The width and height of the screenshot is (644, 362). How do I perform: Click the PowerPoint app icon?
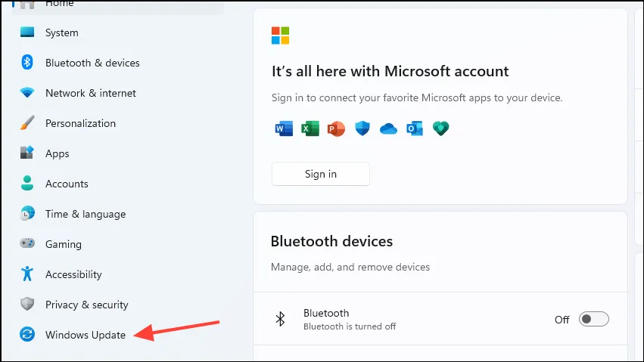coord(336,128)
